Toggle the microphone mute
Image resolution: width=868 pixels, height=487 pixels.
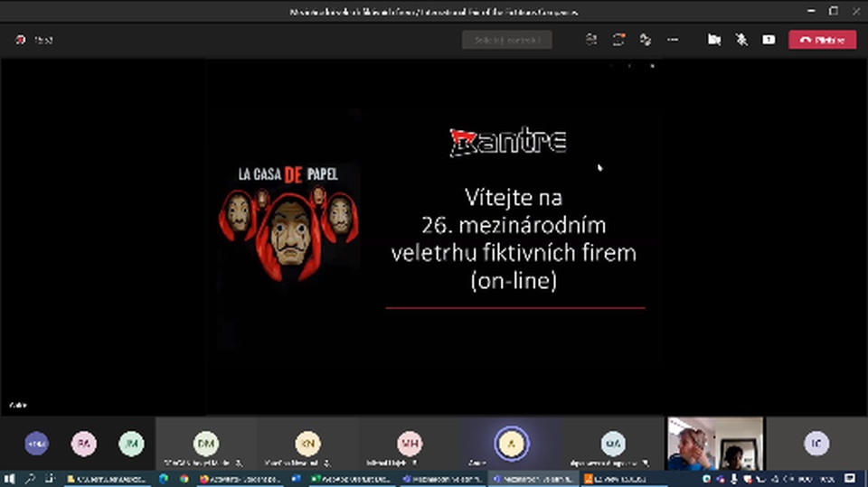(741, 39)
